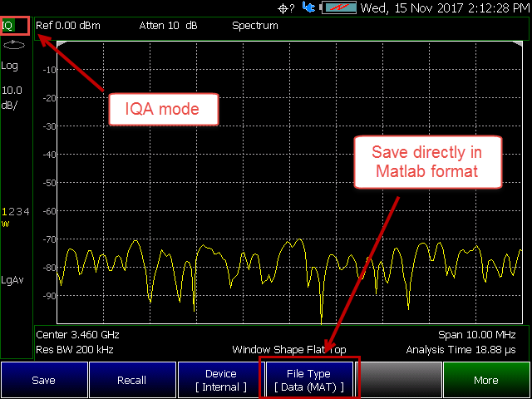This screenshot has height=399, width=532.
Task: Click the Save softkey
Action: click(x=44, y=380)
